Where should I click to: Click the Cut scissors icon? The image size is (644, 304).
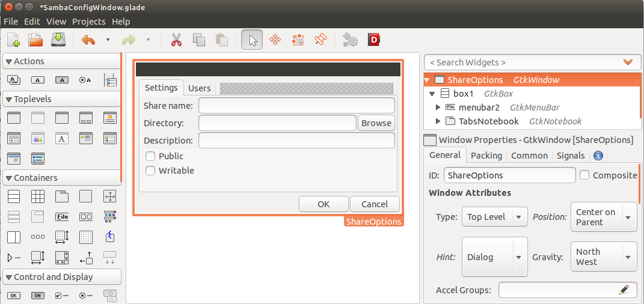tap(176, 40)
